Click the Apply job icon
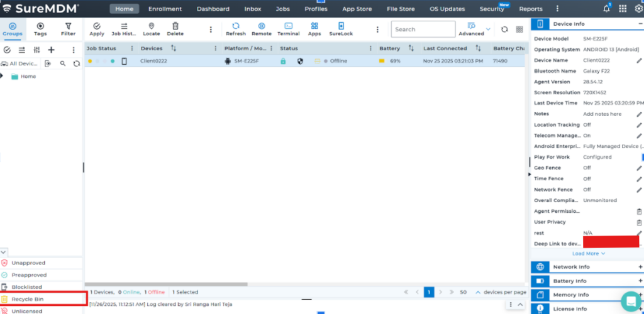The height and width of the screenshot is (314, 644). [97, 26]
